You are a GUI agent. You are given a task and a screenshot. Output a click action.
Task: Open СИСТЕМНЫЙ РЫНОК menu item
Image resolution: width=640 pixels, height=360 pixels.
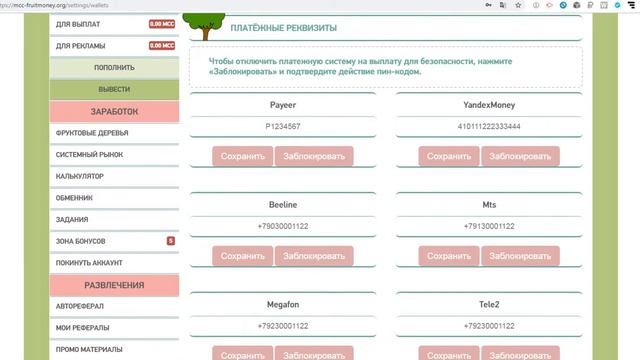[x=114, y=155]
